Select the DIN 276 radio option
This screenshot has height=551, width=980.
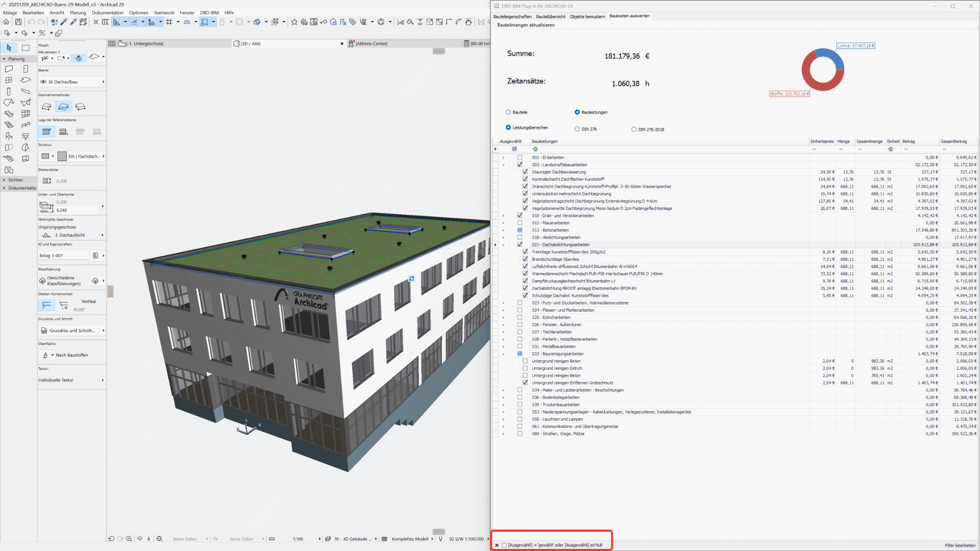577,129
